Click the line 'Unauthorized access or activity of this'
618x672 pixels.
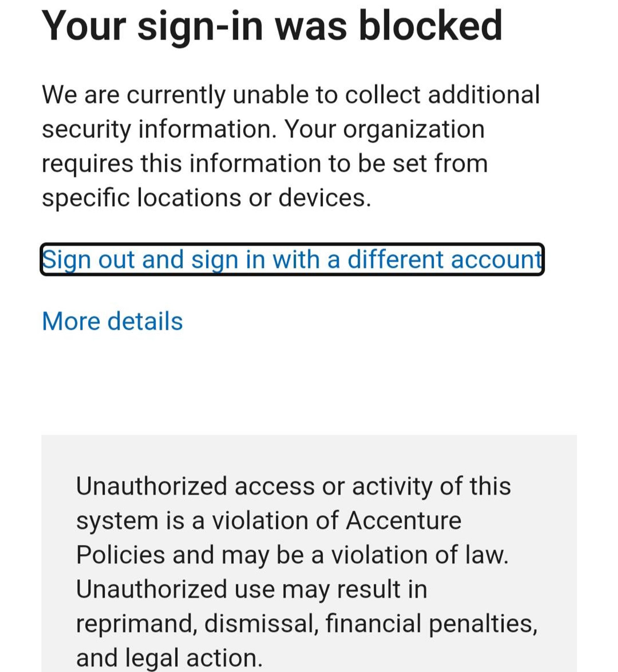(x=293, y=486)
